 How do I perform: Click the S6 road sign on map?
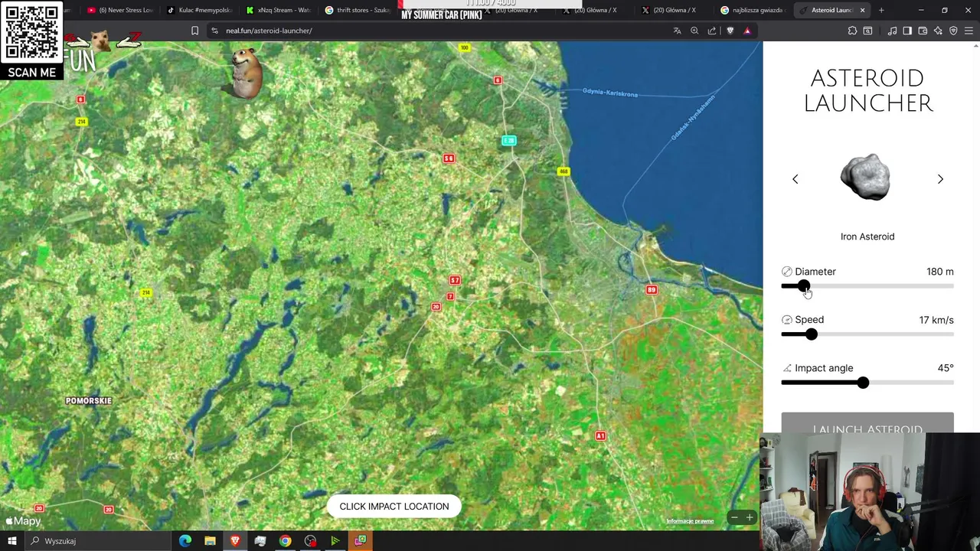(x=449, y=158)
